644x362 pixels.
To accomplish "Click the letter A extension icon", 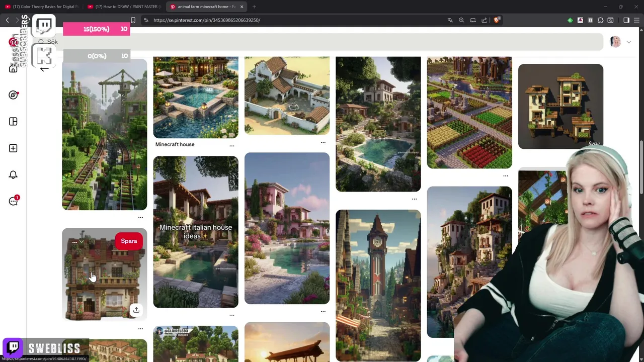I will tap(580, 20).
